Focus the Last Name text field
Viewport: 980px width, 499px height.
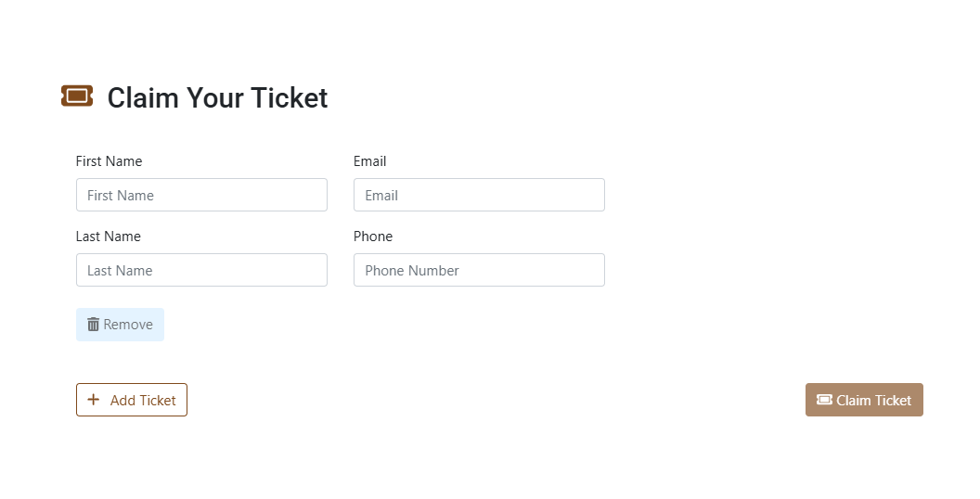[x=201, y=270]
